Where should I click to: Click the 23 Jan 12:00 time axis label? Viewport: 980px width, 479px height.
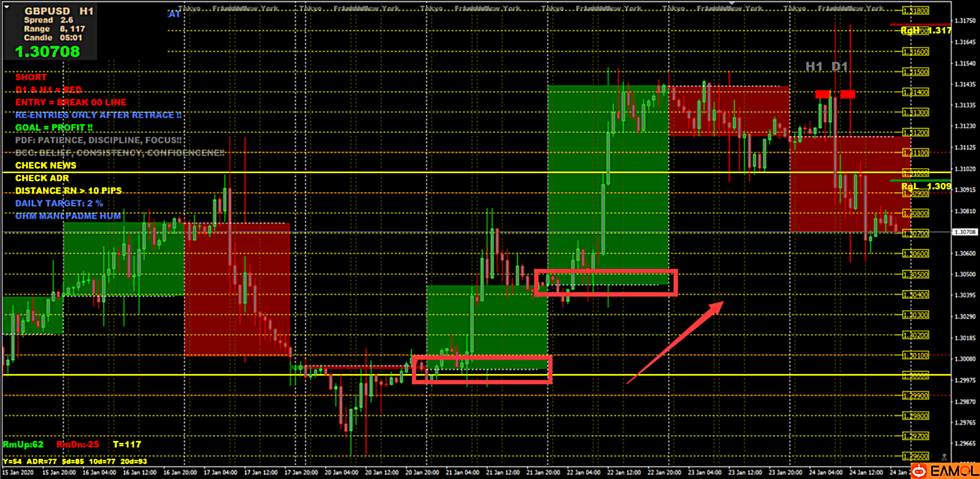tap(744, 473)
